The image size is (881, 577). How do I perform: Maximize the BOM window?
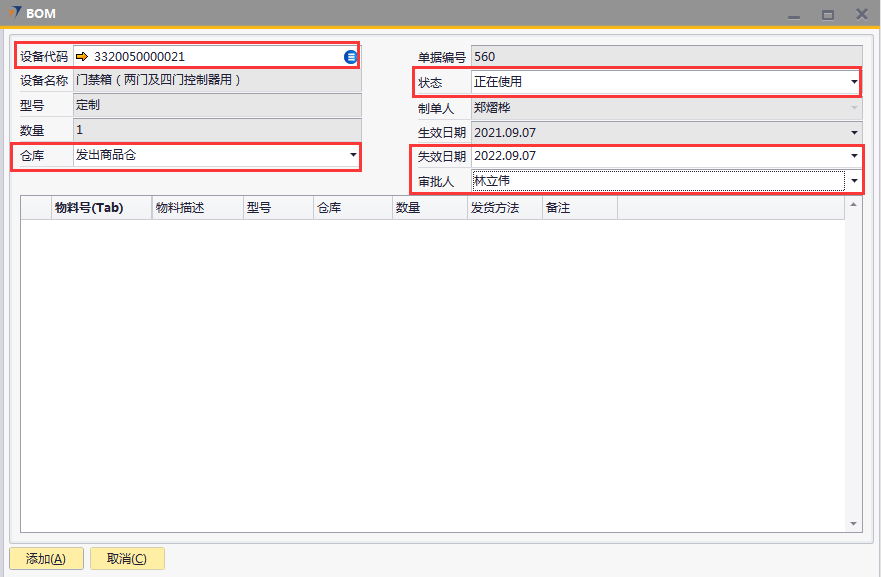click(827, 15)
